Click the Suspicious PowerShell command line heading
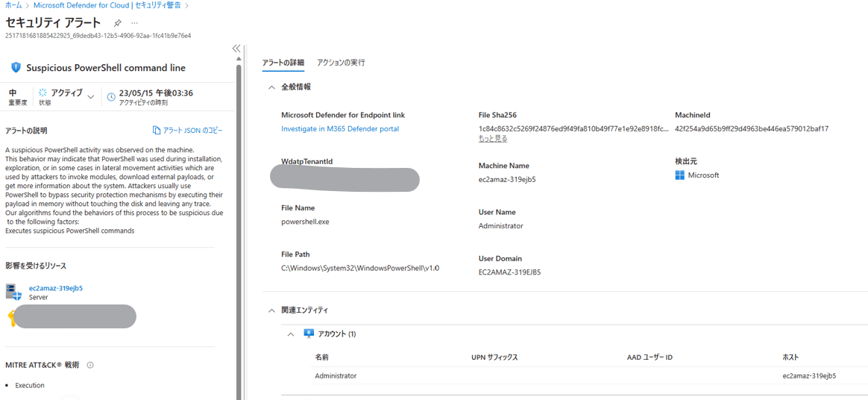Screen dimensions: 868x400 (106, 68)
